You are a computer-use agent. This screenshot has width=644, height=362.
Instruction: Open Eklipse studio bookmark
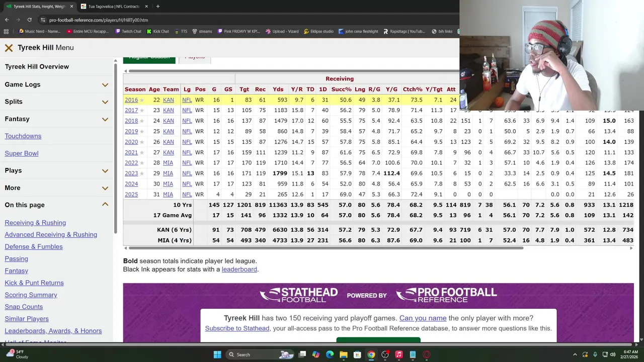pos(318,31)
